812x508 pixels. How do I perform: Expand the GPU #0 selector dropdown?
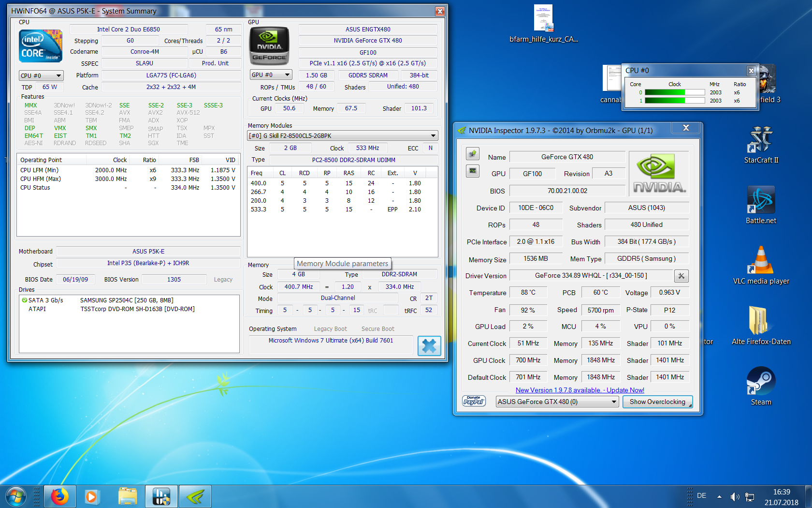[271, 75]
